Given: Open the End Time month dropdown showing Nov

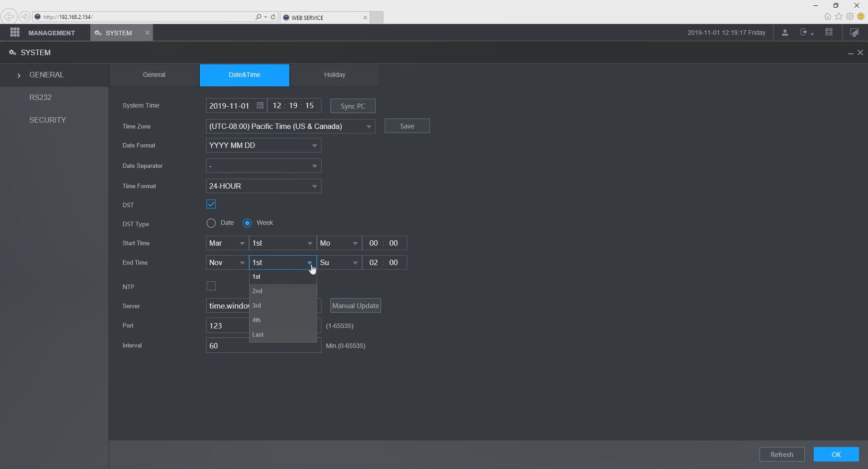Looking at the screenshot, I should coord(228,262).
